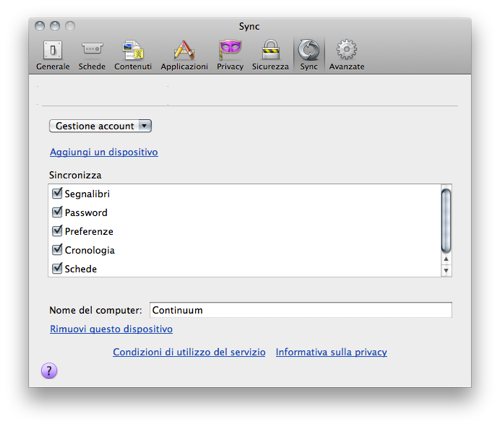Select the Sicurezza padlock icon
Viewport: 500px width, 427px height.
tap(270, 50)
